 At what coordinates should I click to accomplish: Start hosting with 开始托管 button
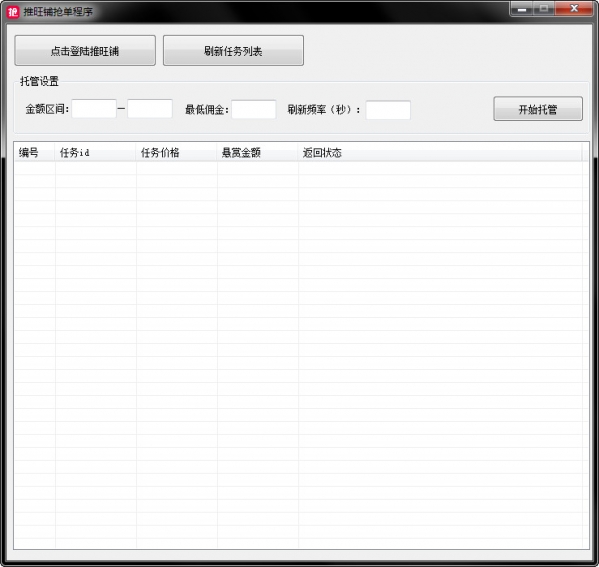coord(538,109)
